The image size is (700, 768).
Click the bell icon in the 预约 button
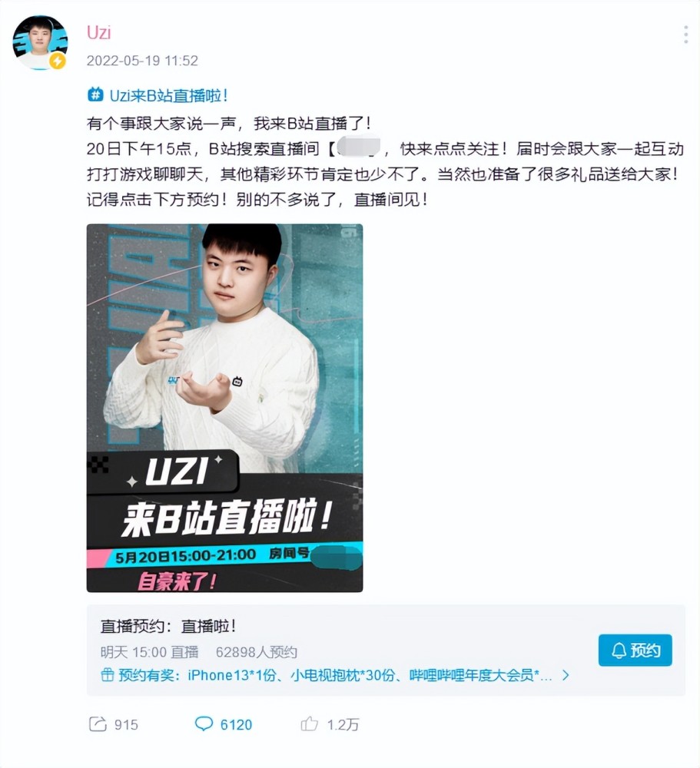[x=619, y=650]
